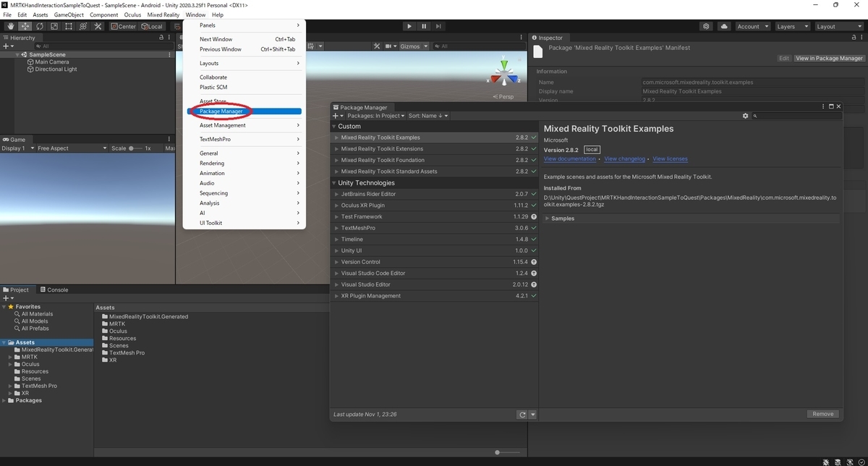Select Mixed Reality Toolkit Foundation package
The width and height of the screenshot is (868, 466).
click(434, 160)
